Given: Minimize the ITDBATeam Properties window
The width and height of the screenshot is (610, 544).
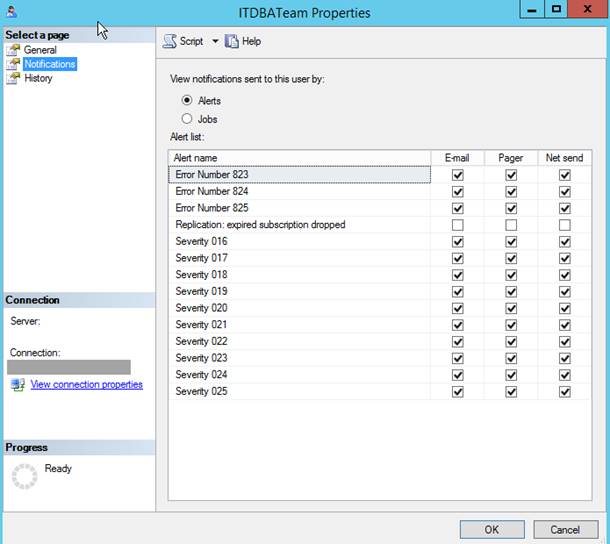Looking at the screenshot, I should [x=532, y=9].
